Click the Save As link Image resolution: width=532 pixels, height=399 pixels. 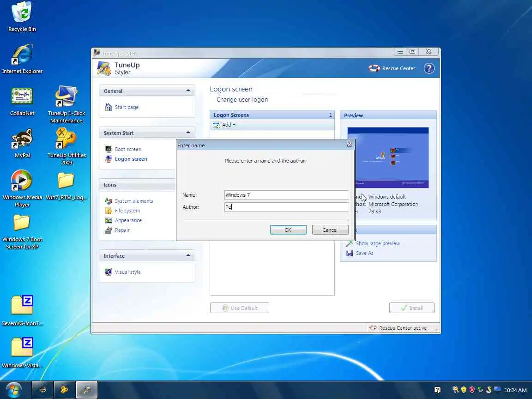click(364, 253)
